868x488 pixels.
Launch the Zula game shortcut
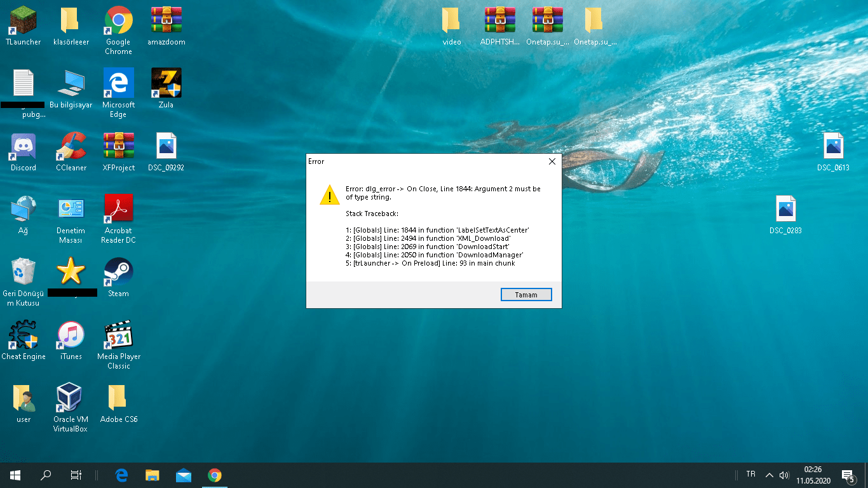166,90
